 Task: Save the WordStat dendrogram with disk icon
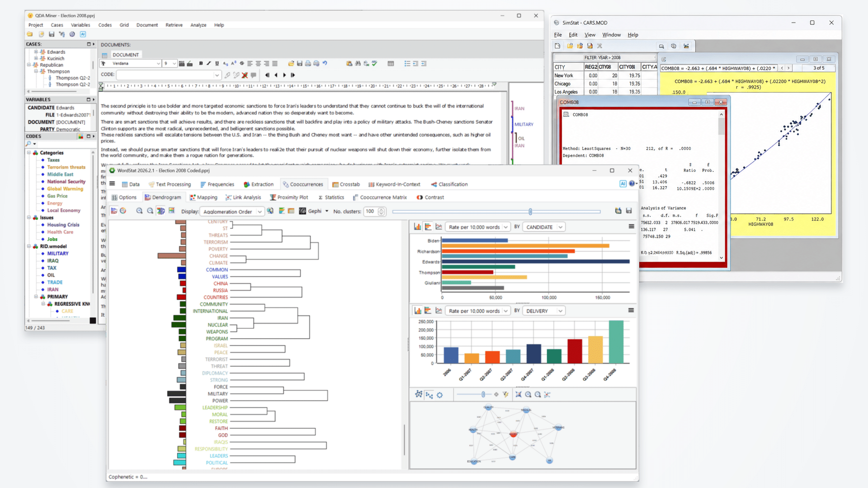click(628, 211)
